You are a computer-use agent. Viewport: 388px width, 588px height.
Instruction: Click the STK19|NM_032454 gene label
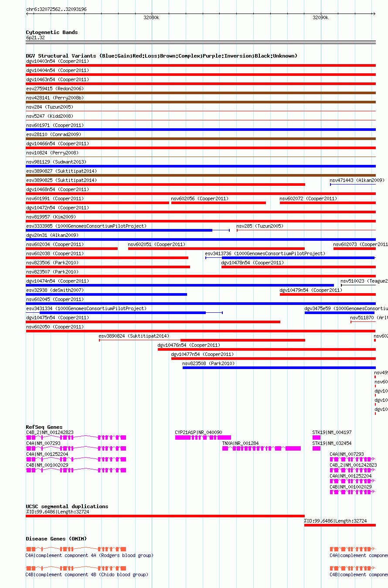(332, 443)
